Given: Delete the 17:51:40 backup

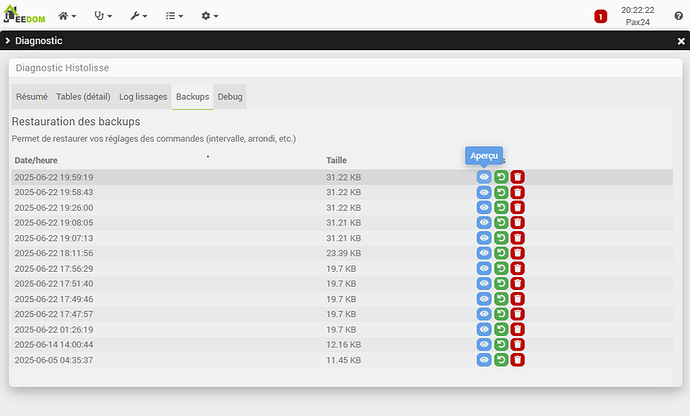Looking at the screenshot, I should pyautogui.click(x=518, y=283).
